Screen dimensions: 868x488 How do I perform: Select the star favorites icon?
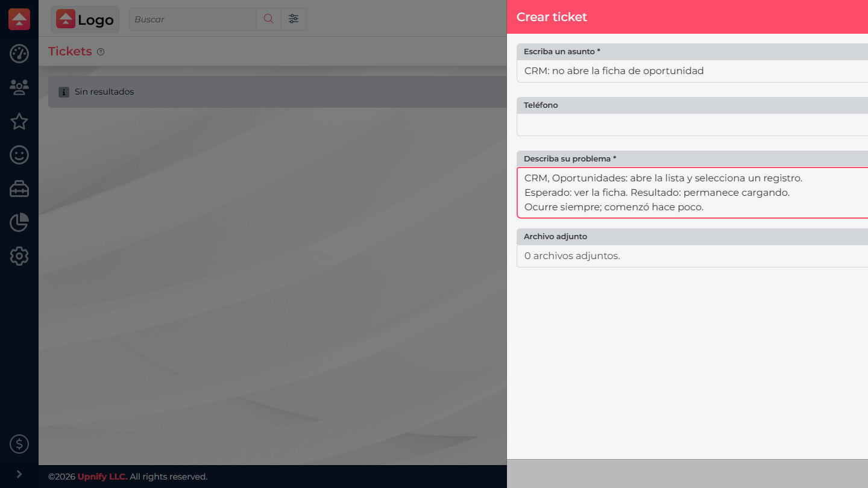pyautogui.click(x=19, y=121)
